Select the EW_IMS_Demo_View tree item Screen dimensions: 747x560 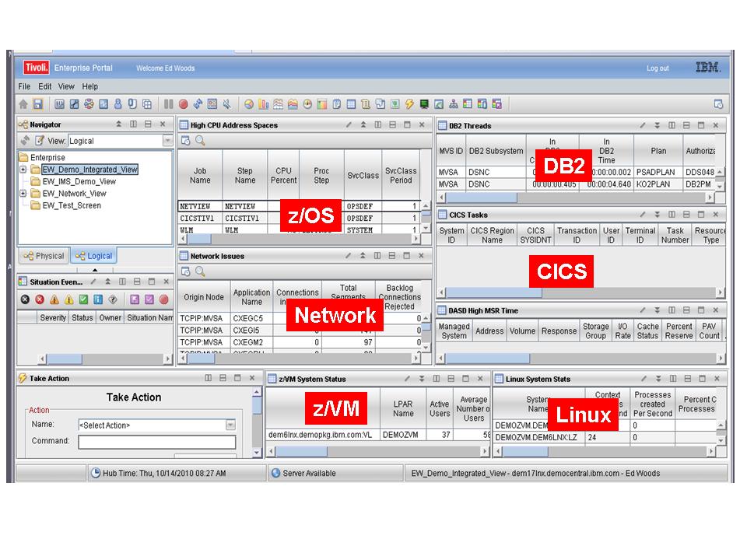[79, 181]
